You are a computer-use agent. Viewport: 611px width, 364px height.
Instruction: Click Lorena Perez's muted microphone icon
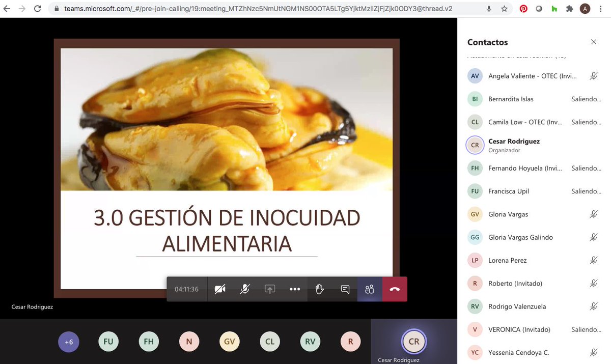pyautogui.click(x=593, y=260)
